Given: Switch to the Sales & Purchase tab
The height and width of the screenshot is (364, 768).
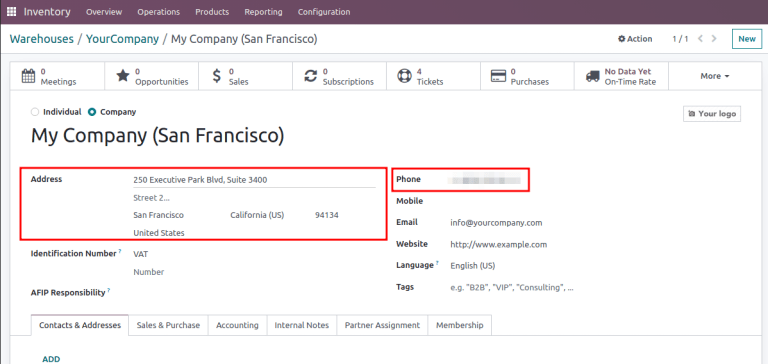Looking at the screenshot, I should pos(168,325).
